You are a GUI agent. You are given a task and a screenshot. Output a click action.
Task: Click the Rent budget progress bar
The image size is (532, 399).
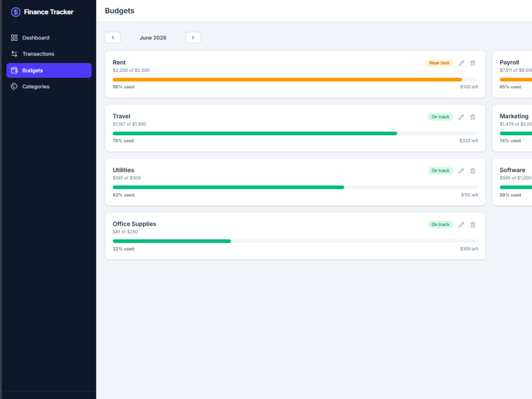[x=295, y=80]
